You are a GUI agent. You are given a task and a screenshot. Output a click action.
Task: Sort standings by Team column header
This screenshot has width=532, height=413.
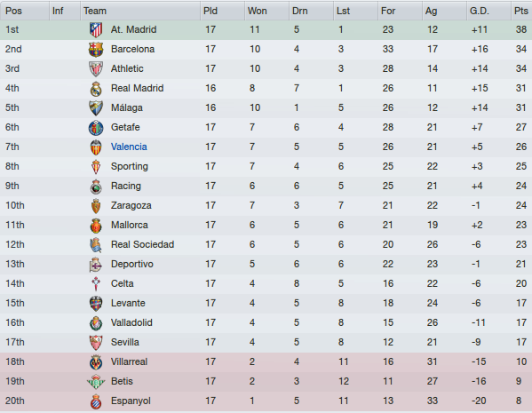95,11
